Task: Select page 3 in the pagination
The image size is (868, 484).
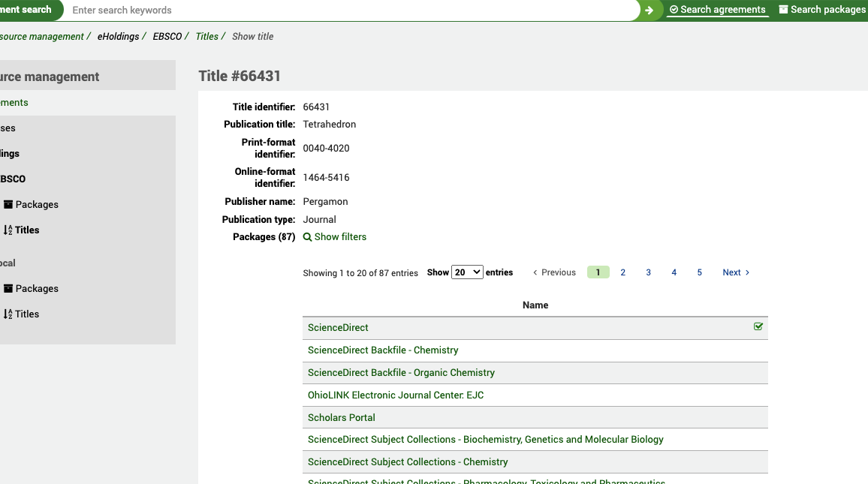Action: tap(648, 272)
